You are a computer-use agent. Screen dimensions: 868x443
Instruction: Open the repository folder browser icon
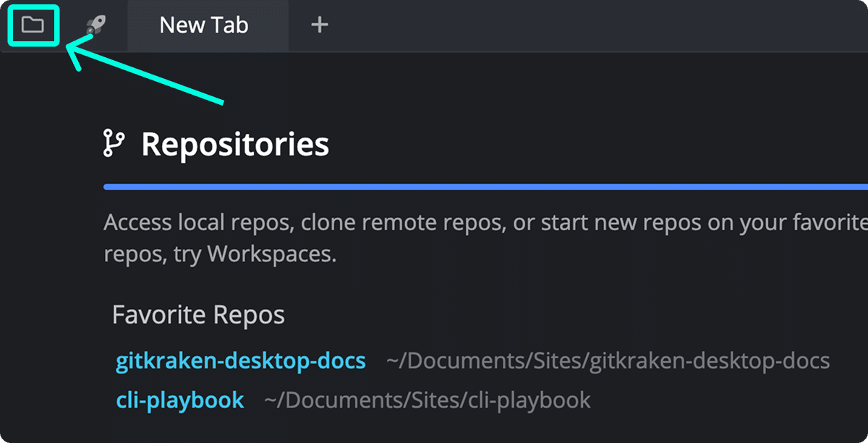[33, 25]
